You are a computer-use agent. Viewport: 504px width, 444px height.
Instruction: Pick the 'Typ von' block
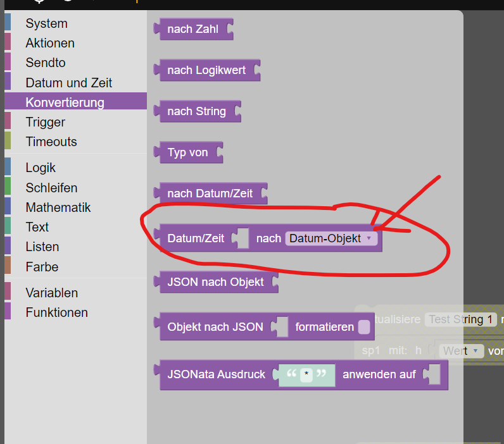tap(187, 152)
